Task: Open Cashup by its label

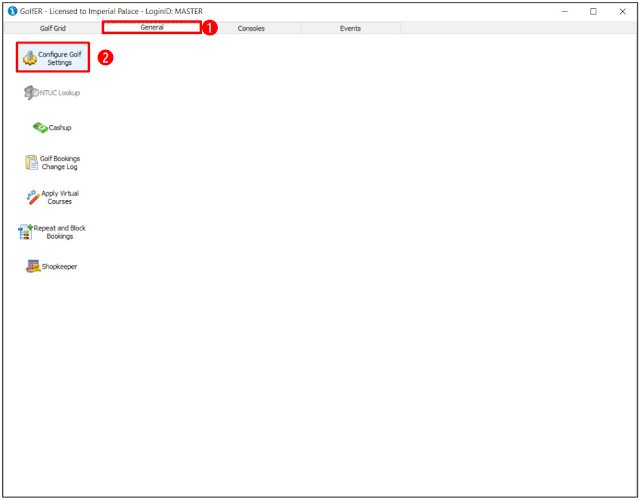Action: (60, 128)
